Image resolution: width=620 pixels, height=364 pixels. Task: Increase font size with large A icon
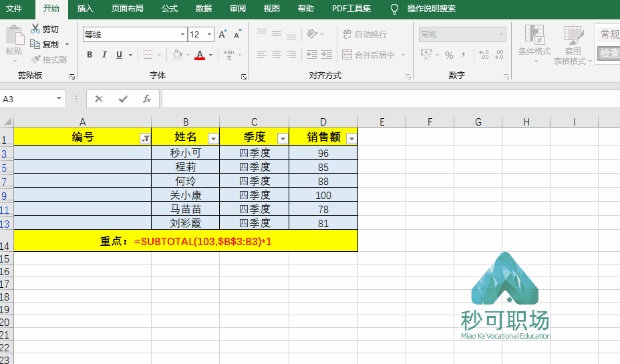(x=222, y=34)
